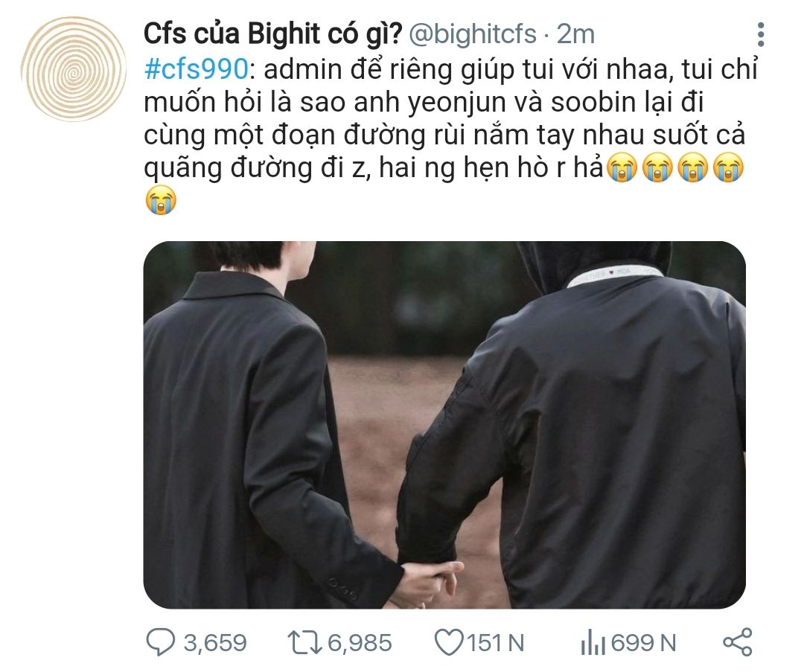Image resolution: width=804 pixels, height=672 pixels.
Task: Open the tweet via 2m timestamp
Action: 575,34
